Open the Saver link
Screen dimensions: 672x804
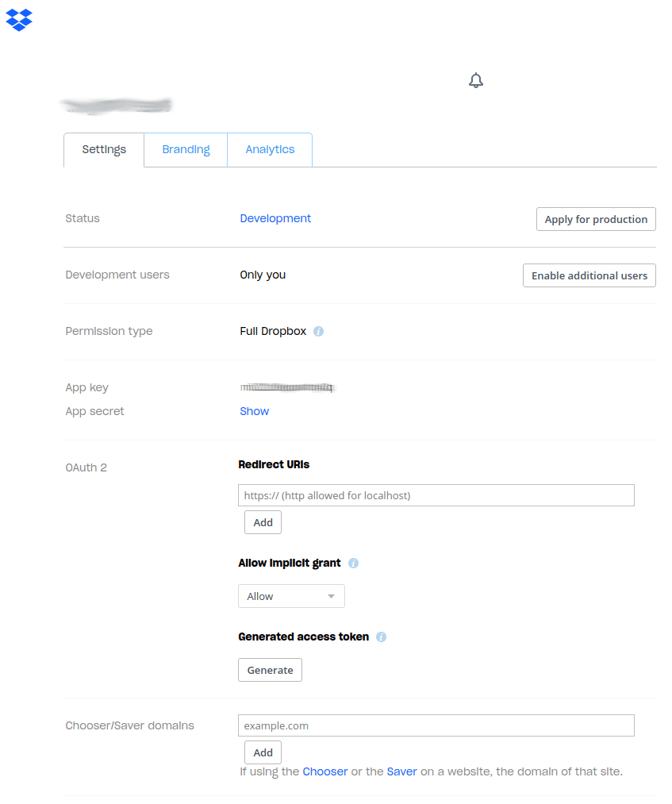[x=401, y=771]
